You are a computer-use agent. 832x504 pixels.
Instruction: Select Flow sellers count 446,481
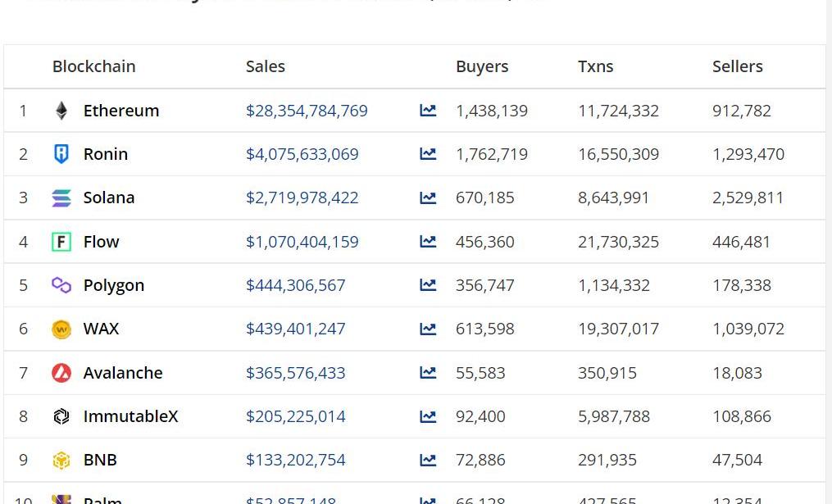pyautogui.click(x=741, y=242)
